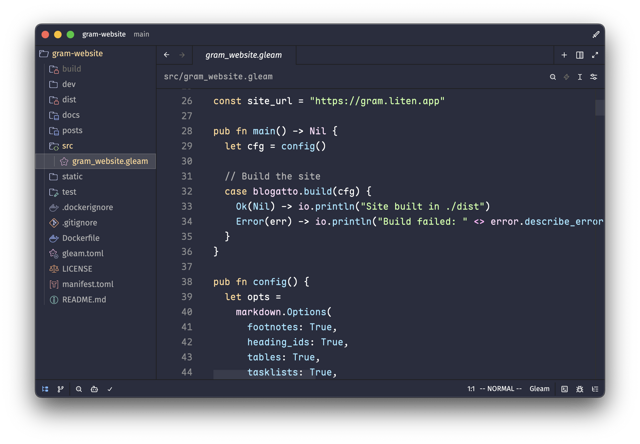Open the assistant robot icon in status bar
Screen dimensions: 640x444
(94, 389)
